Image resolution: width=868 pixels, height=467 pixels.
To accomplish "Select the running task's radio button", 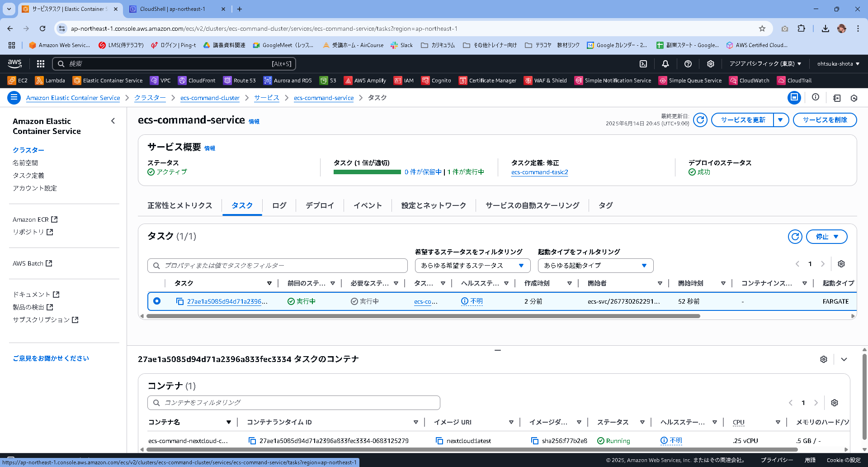I will [x=157, y=301].
